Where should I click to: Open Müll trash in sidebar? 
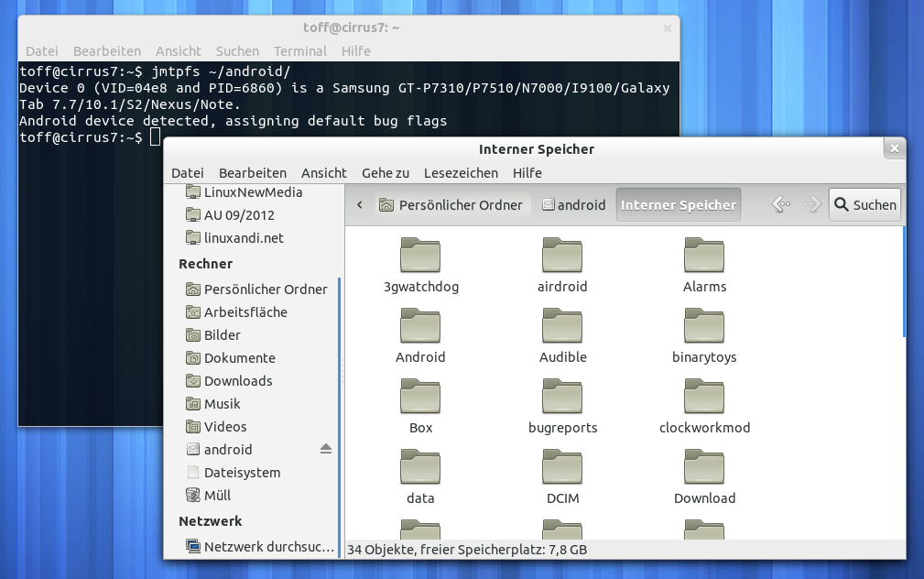point(217,496)
